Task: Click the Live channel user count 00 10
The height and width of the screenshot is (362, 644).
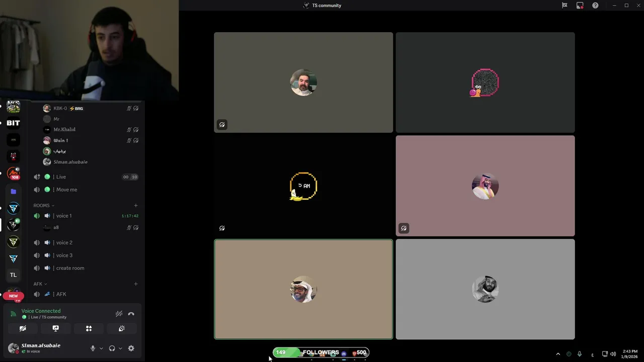Action: [x=130, y=177]
